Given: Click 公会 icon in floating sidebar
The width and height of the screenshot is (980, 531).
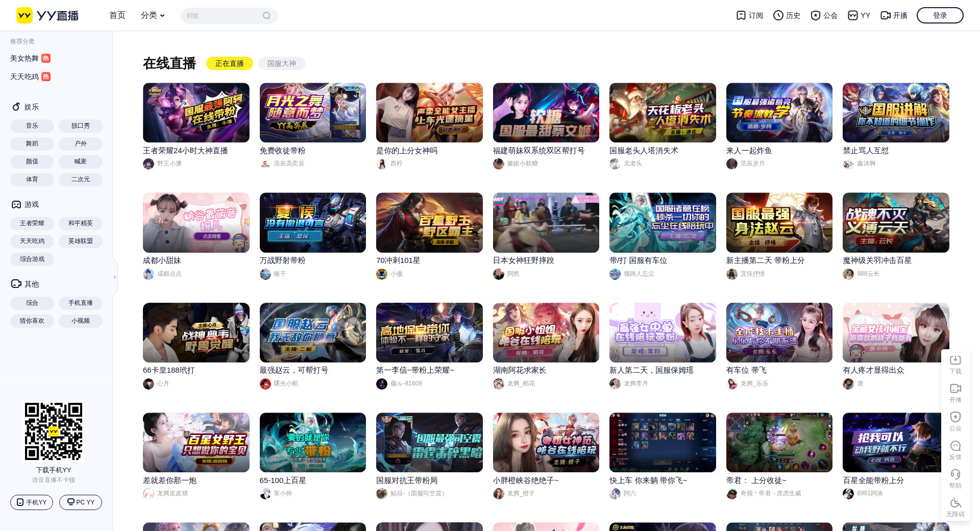Looking at the screenshot, I should (955, 417).
